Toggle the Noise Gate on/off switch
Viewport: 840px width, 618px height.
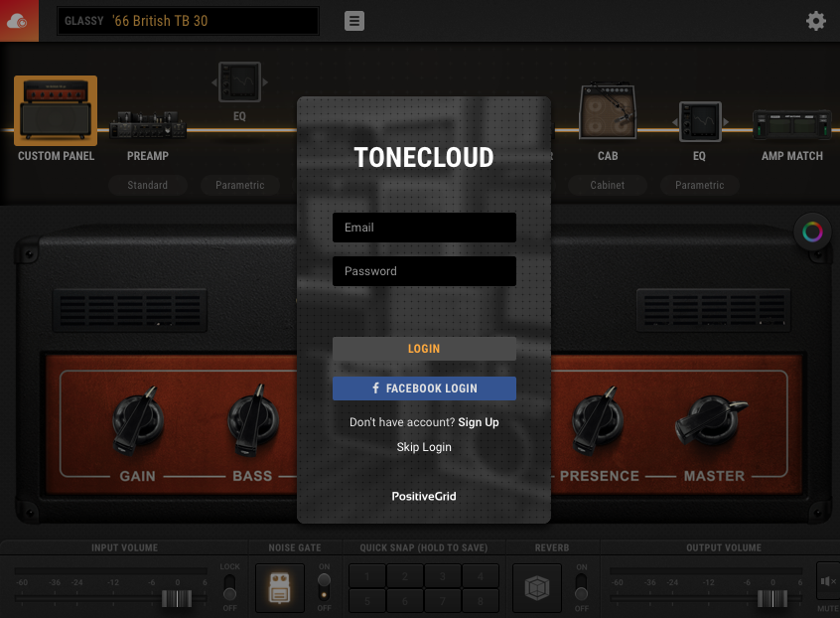(324, 587)
